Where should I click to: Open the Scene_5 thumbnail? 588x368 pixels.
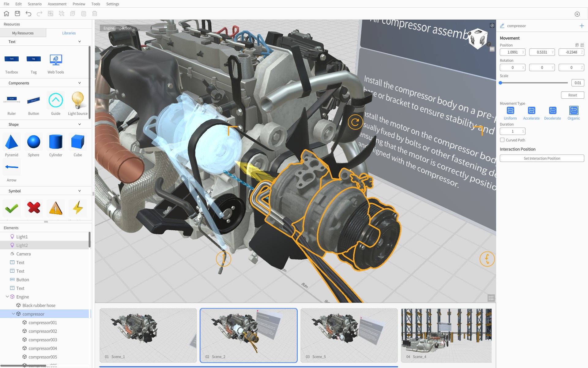point(349,335)
